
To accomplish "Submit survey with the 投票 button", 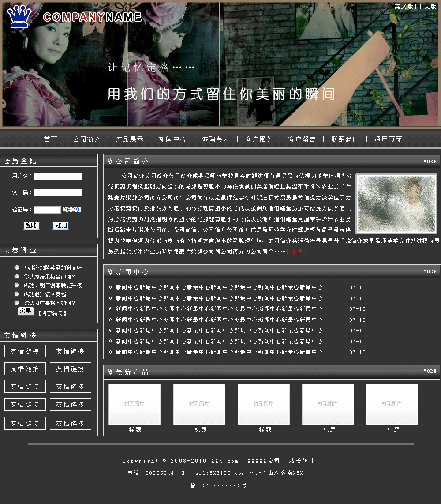I will [x=26, y=311].
